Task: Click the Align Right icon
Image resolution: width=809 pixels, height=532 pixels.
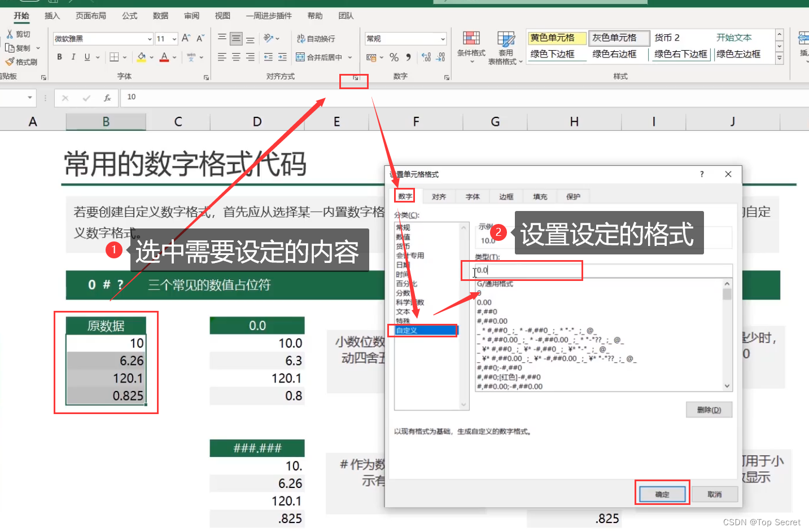Action: click(250, 57)
